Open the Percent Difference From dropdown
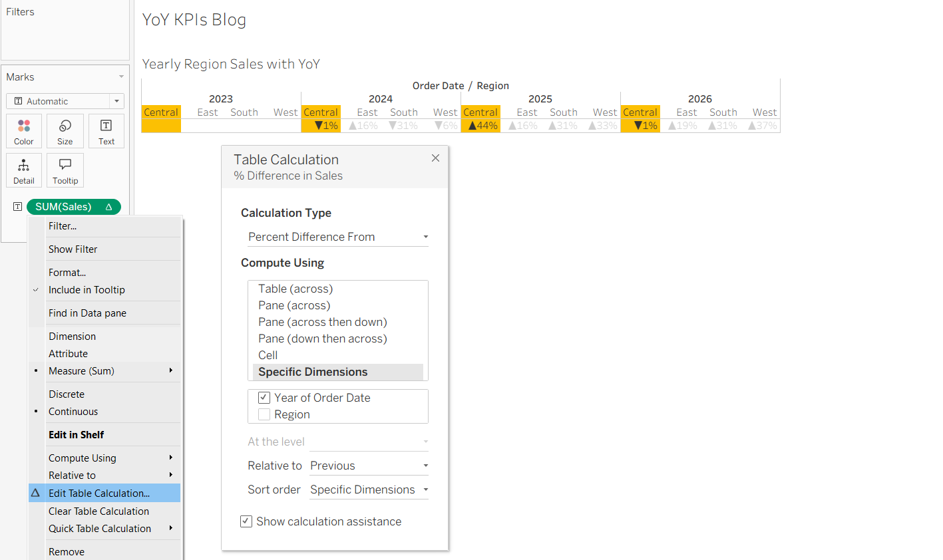This screenshot has width=943, height=560. coord(337,237)
